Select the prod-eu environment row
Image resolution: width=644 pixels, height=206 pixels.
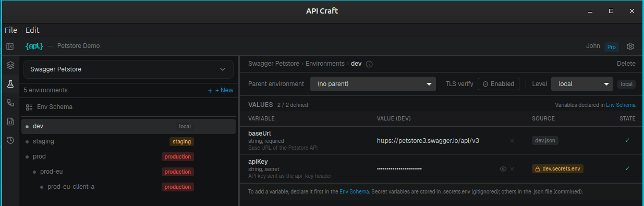tap(128, 172)
